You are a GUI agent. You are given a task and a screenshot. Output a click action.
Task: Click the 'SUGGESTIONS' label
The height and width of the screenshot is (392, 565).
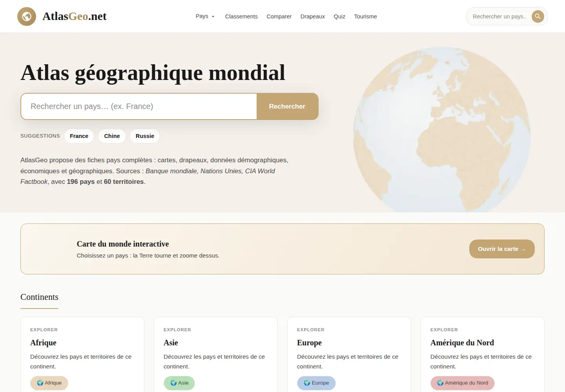[x=40, y=136]
